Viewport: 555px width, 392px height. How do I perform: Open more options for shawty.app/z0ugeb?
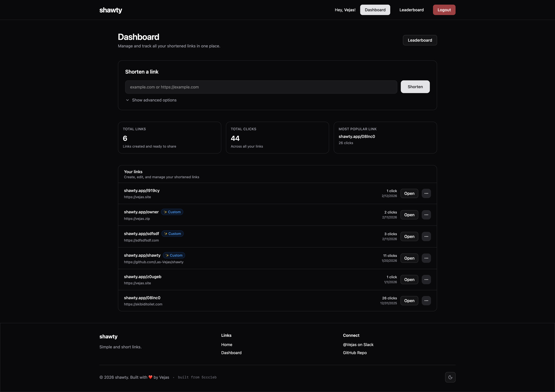[426, 280]
